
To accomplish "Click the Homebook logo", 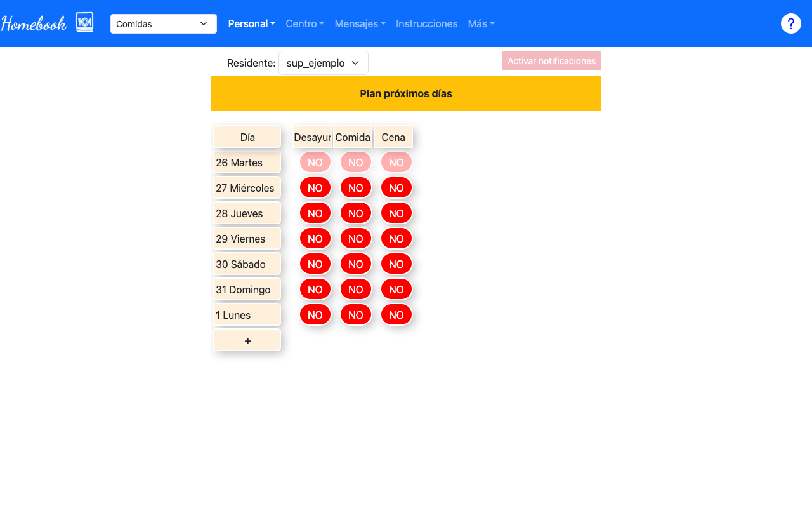I will 34,23.
